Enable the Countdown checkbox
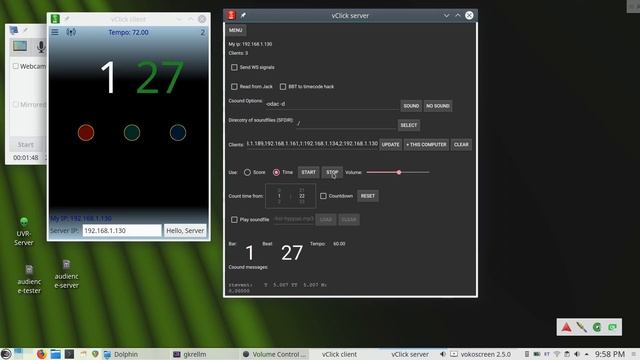This screenshot has width=640, height=360. [323, 196]
